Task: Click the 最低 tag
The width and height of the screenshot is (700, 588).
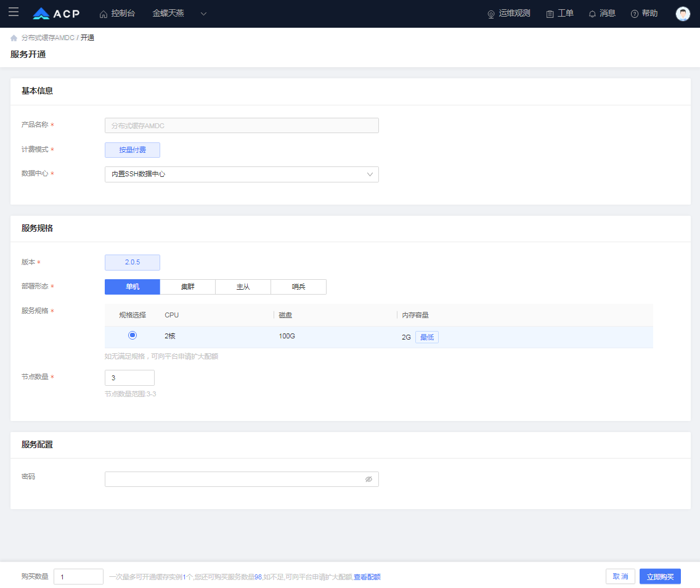Action: coord(427,337)
